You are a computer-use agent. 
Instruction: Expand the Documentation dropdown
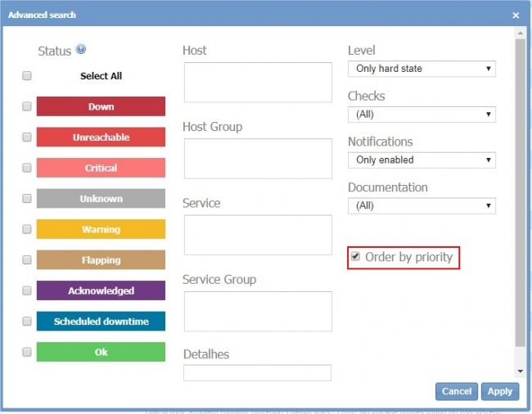point(422,206)
